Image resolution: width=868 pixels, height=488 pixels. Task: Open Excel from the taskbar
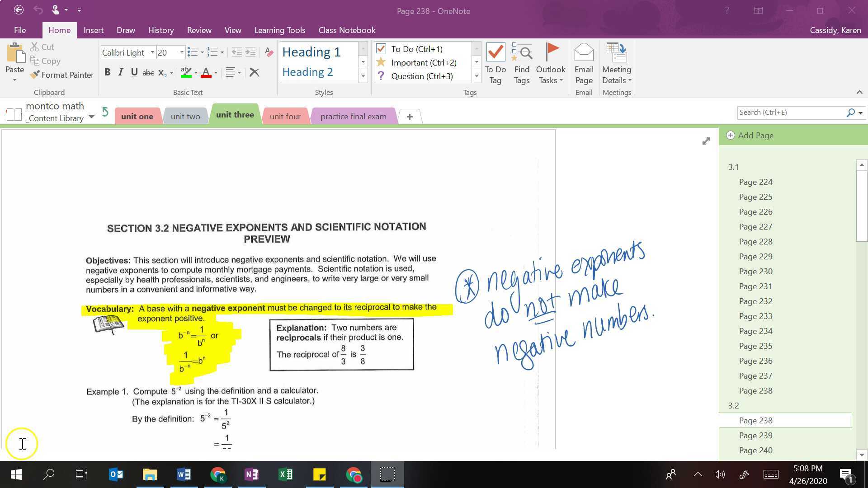(286, 474)
